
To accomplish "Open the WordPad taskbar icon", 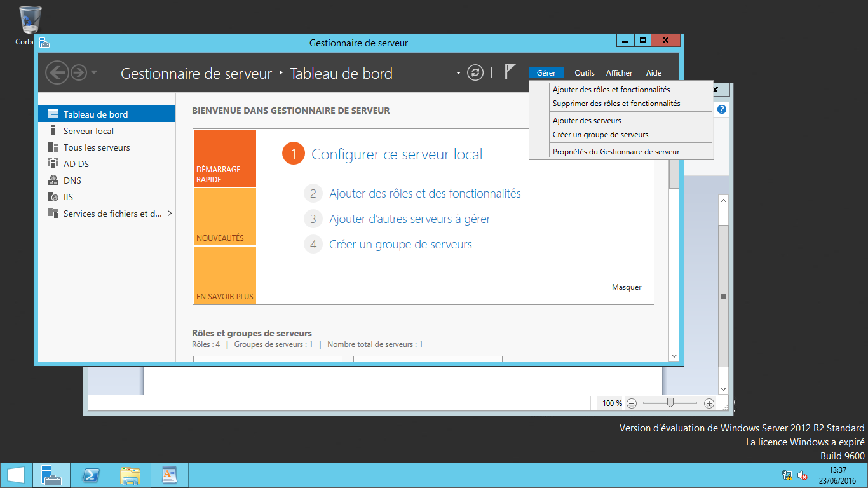I will tap(170, 475).
